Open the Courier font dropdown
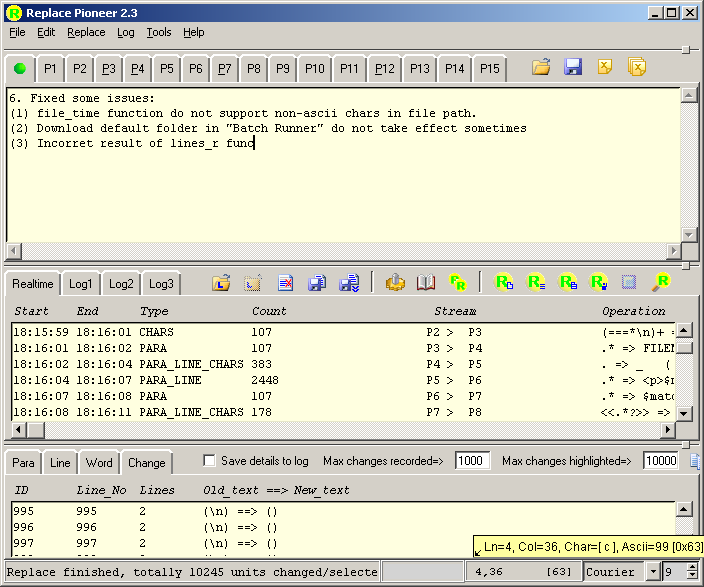The image size is (704, 587). coord(653,572)
